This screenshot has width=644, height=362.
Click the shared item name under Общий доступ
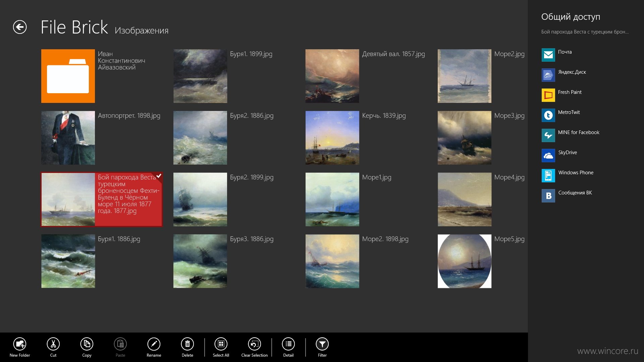585,32
